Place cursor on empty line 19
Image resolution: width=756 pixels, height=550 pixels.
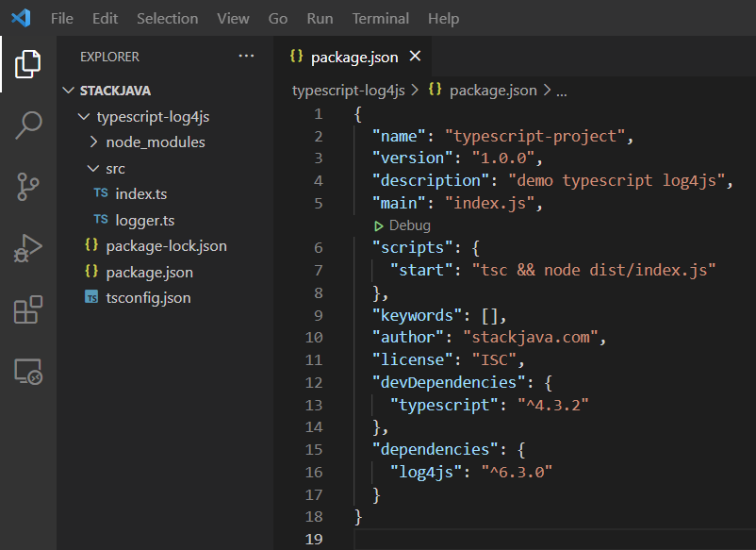click(554, 539)
